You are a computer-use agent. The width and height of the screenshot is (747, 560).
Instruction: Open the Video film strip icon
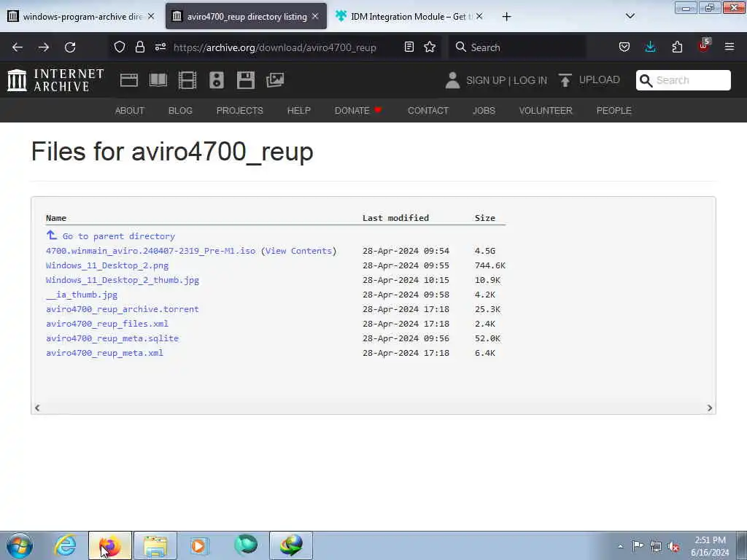(x=187, y=80)
